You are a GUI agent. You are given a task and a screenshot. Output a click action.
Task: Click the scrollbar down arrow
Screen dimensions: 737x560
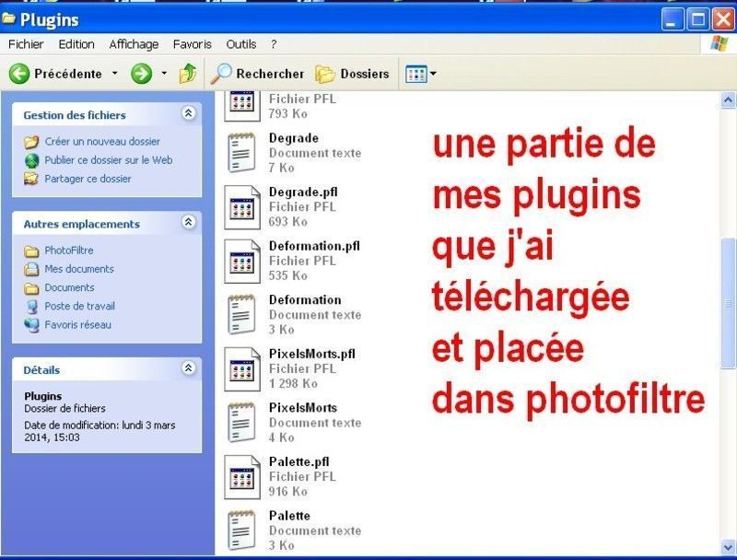[728, 547]
